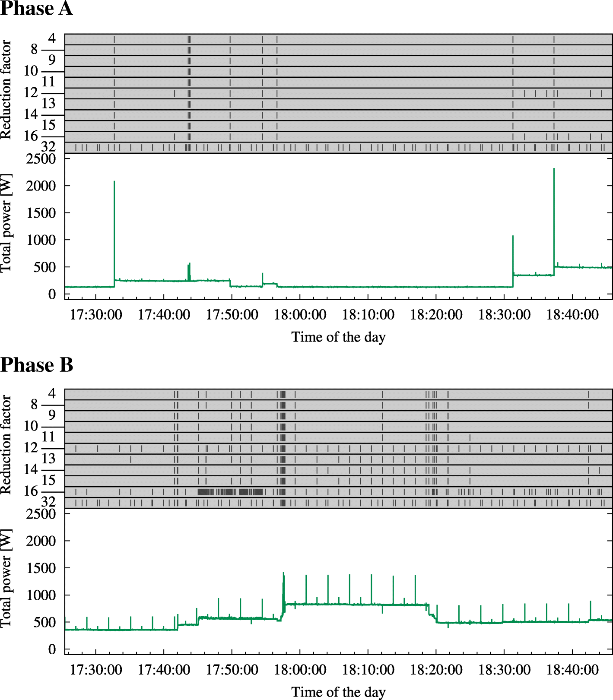613x700 pixels.
Task: Pick reduction factor label 4 in Phase B
Action: 52,393
